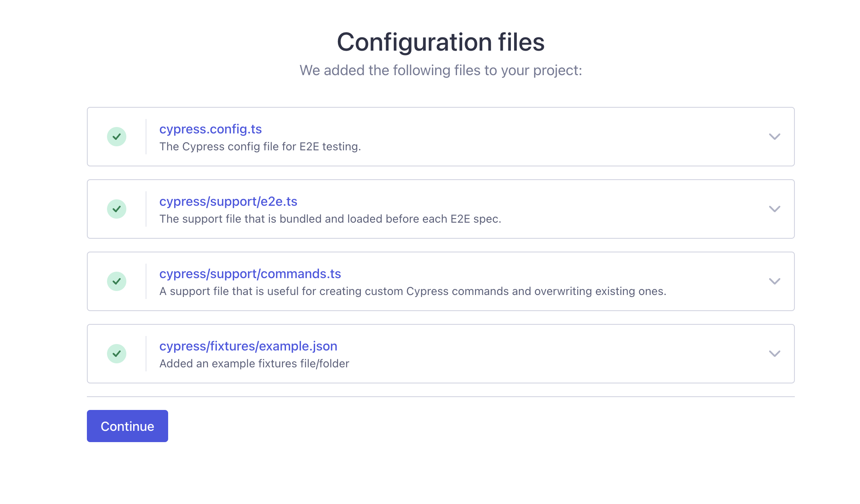Open the cypress.config.ts file link
The width and height of the screenshot is (860, 504).
pyautogui.click(x=210, y=129)
